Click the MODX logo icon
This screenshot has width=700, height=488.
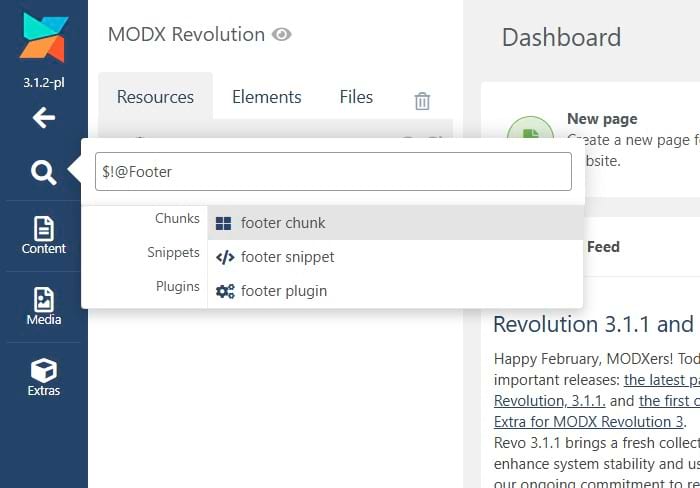click(44, 37)
